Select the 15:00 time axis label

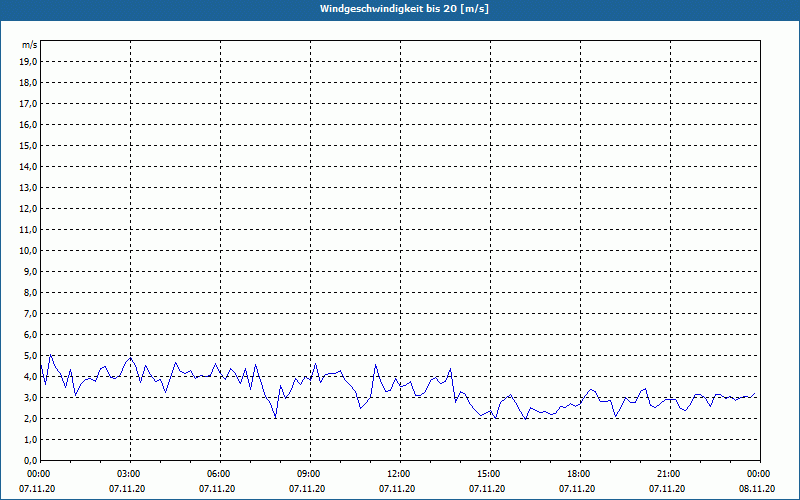point(488,474)
